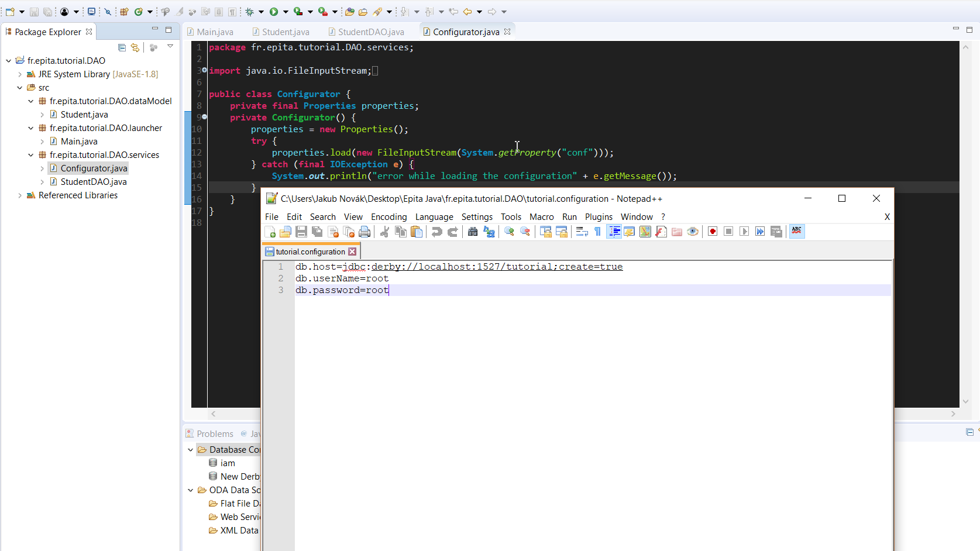This screenshot has width=980, height=551.
Task: Click Notepad++ Cut scissors icon
Action: [384, 232]
